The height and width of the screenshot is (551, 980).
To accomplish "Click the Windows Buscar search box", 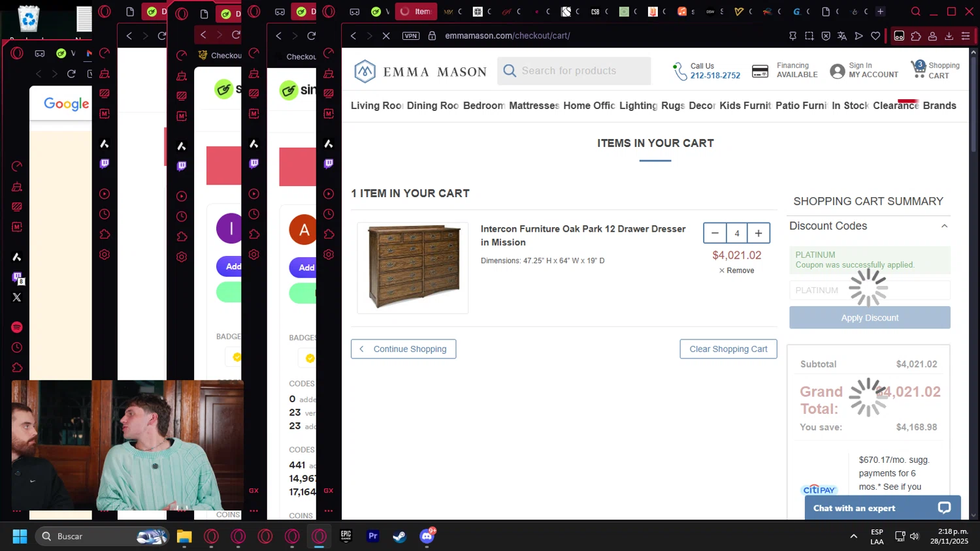I will 102,536.
